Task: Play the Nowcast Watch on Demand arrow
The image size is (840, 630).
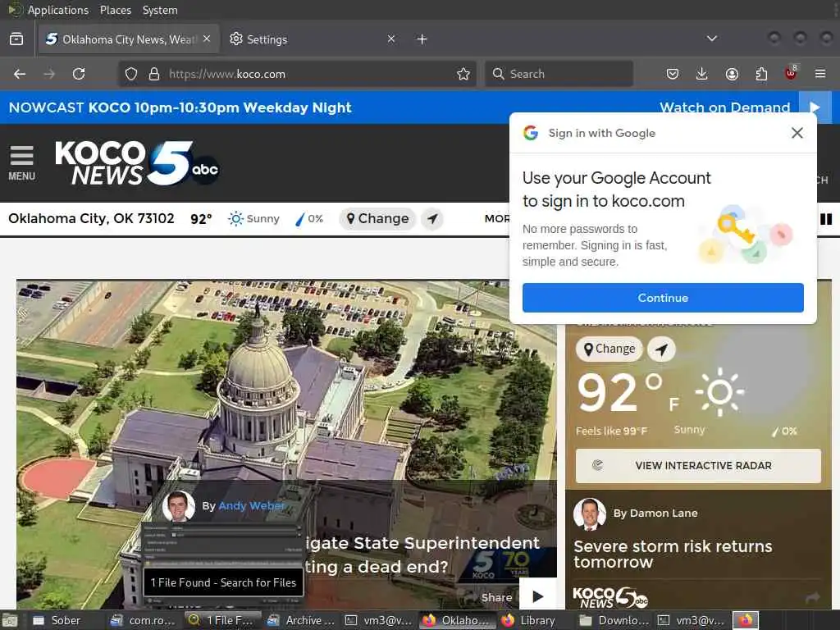Action: (x=815, y=107)
